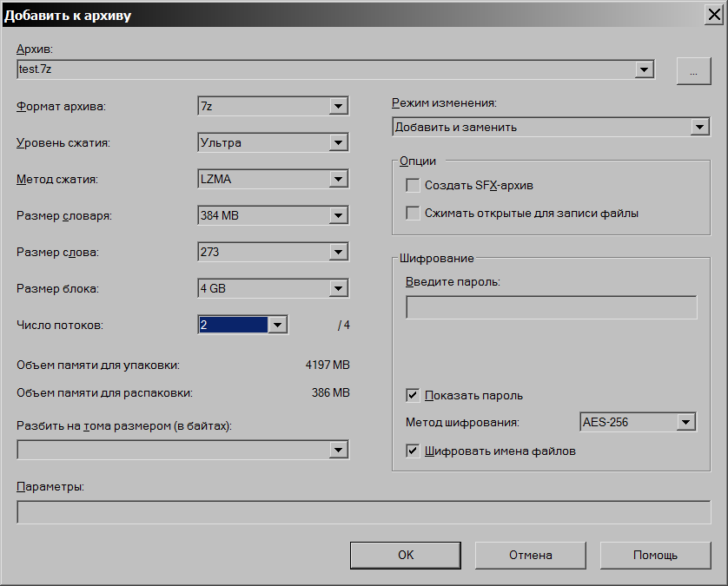Open the Метод шифрования AES-256 dropdown
Screen dimensions: 728x586
tap(686, 423)
